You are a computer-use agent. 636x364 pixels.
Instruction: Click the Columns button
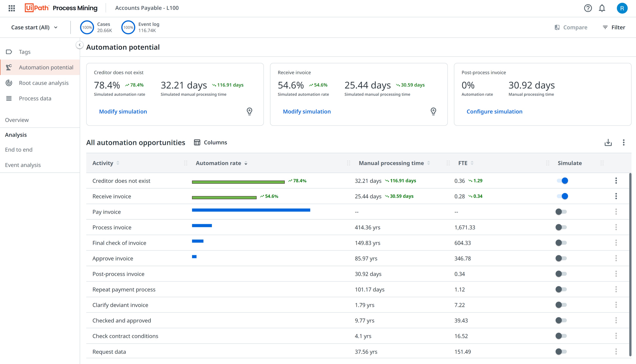pyautogui.click(x=211, y=142)
